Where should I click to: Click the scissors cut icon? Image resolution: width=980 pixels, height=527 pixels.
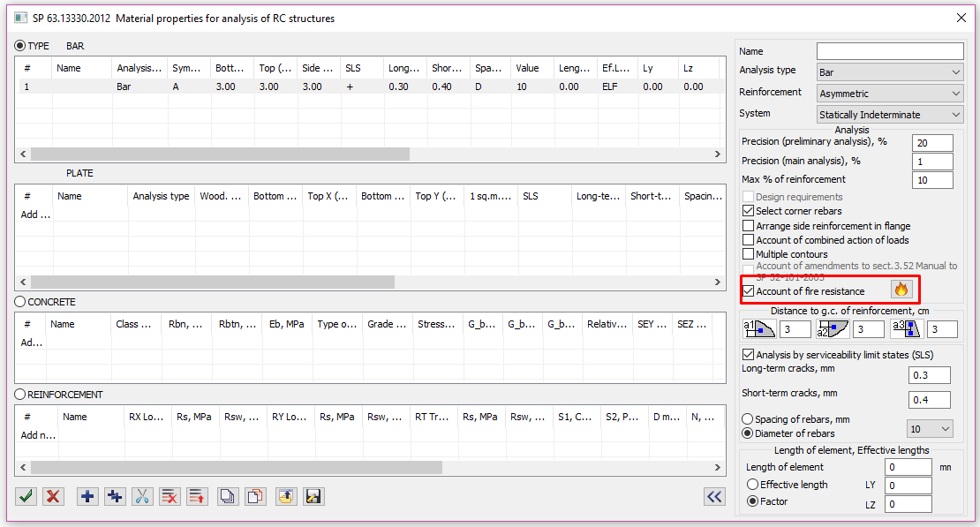[x=141, y=496]
